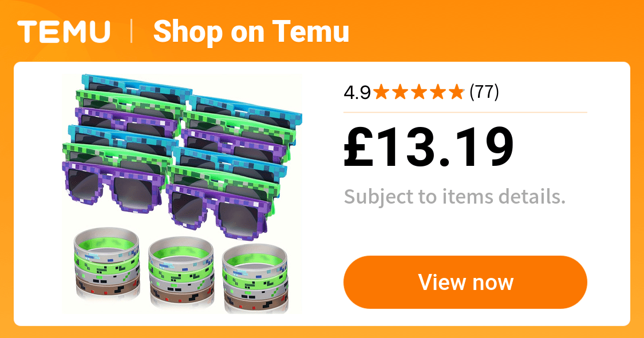Select the topmost blue sunglasses in left stack
The height and width of the screenshot is (338, 644).
click(137, 88)
